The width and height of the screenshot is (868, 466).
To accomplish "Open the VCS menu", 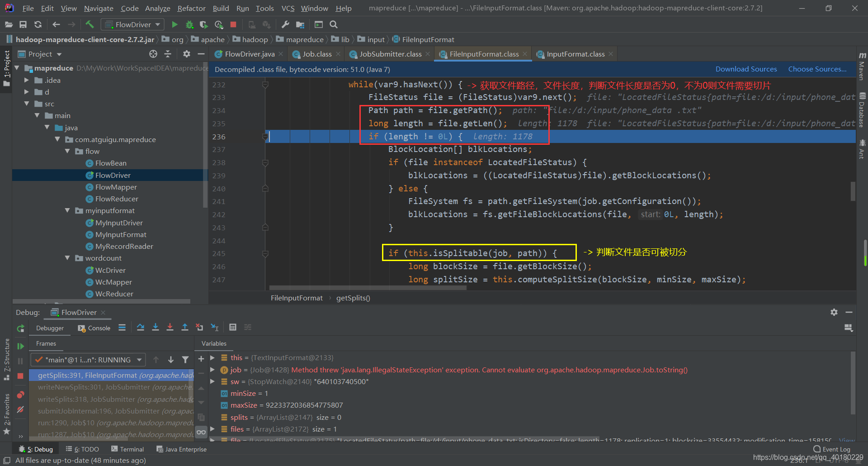I will click(288, 8).
